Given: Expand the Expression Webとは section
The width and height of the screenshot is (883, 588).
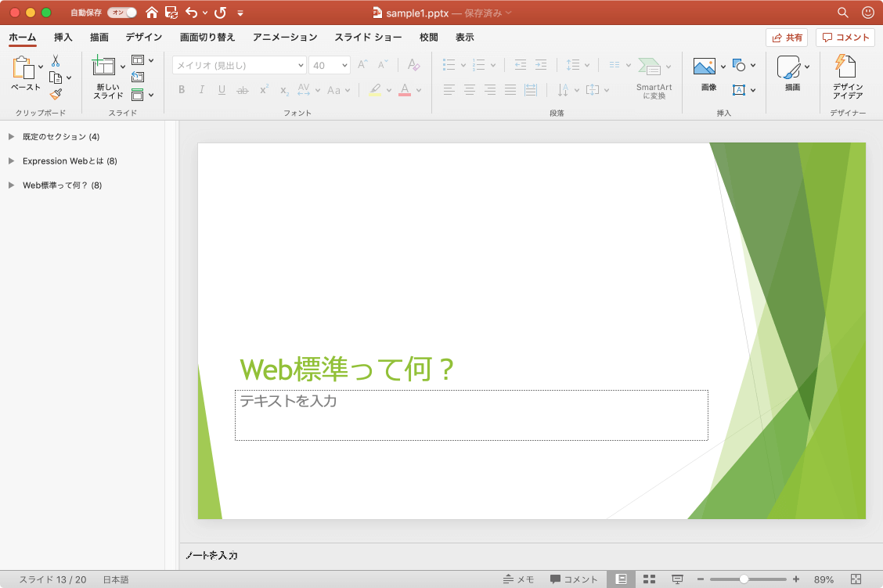Looking at the screenshot, I should click(x=11, y=161).
